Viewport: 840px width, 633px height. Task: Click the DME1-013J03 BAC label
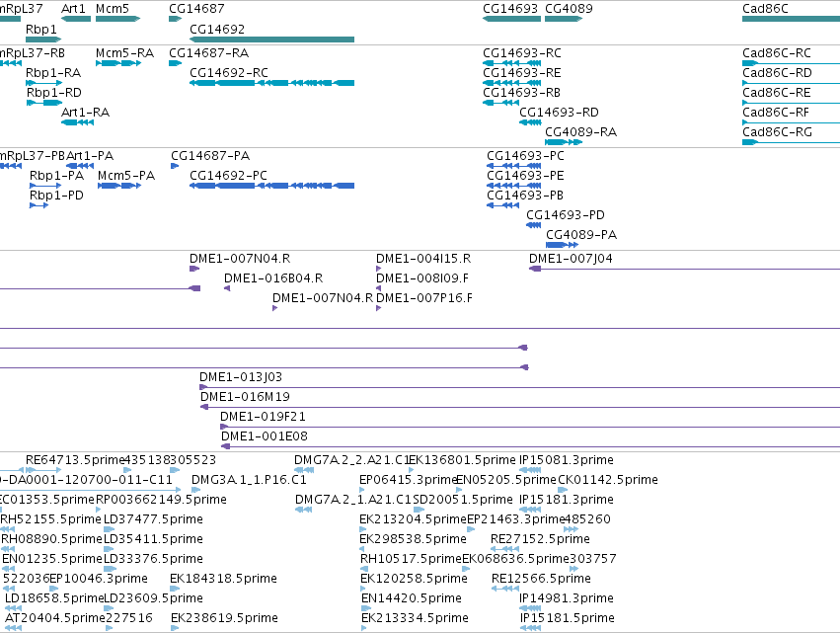click(x=241, y=377)
